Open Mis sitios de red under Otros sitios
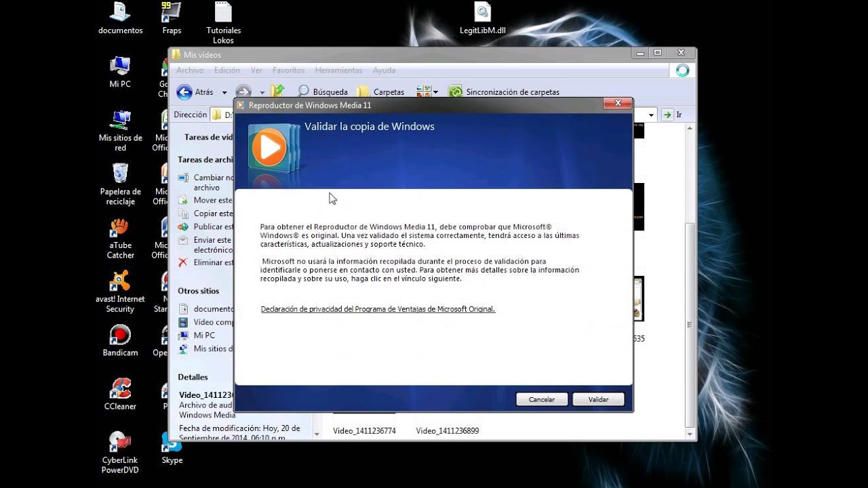The width and height of the screenshot is (868, 488). pyautogui.click(x=207, y=349)
